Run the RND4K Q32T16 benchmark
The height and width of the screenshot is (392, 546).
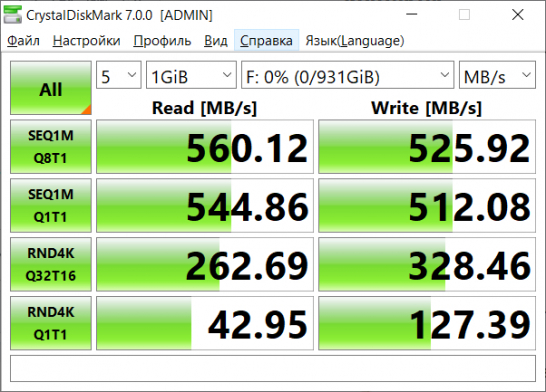click(x=51, y=264)
